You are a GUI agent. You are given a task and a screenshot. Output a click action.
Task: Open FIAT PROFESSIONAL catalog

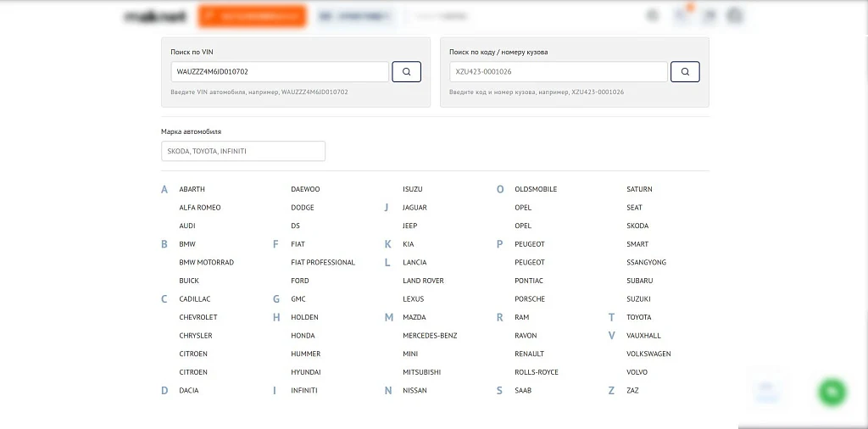323,262
